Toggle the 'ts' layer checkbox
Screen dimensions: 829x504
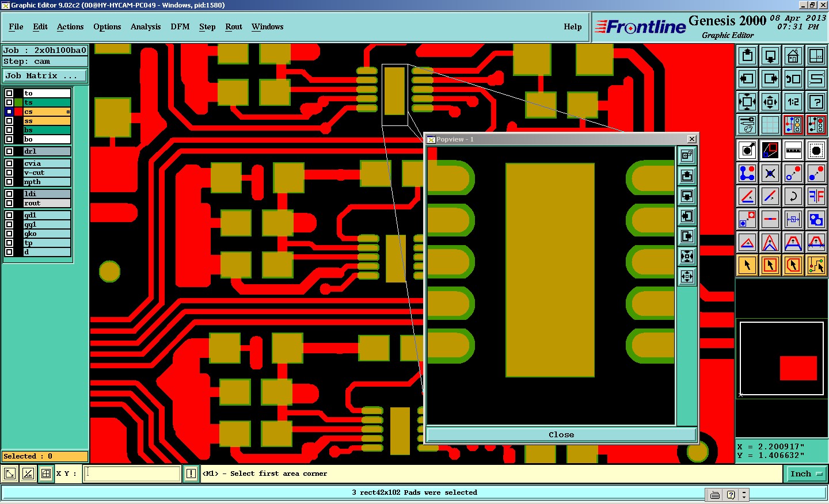pos(9,102)
